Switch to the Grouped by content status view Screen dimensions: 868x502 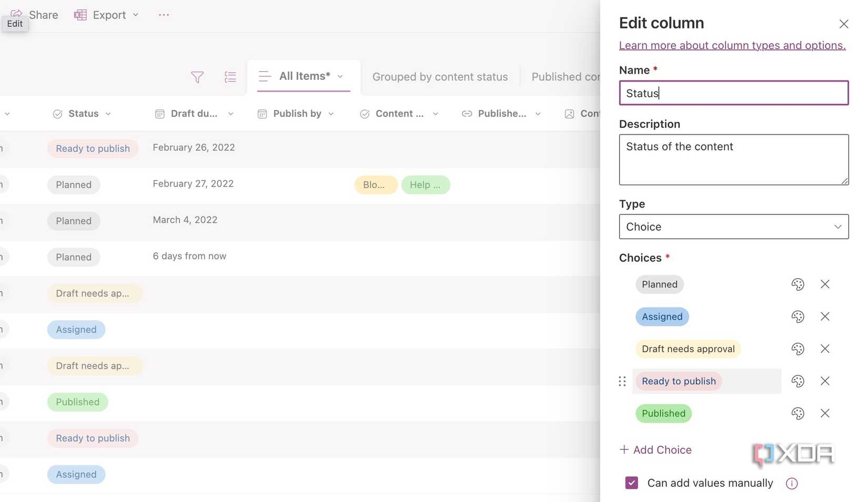click(440, 76)
